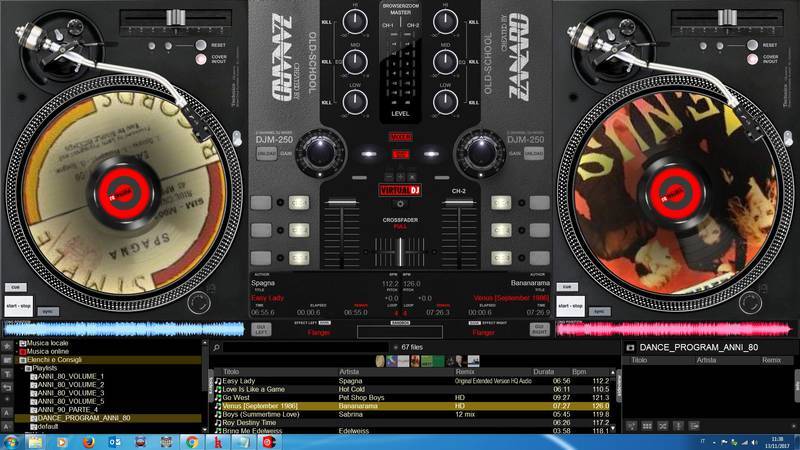Click the red VirtualDJ logo in mixer
The image size is (800, 450).
pos(399,190)
